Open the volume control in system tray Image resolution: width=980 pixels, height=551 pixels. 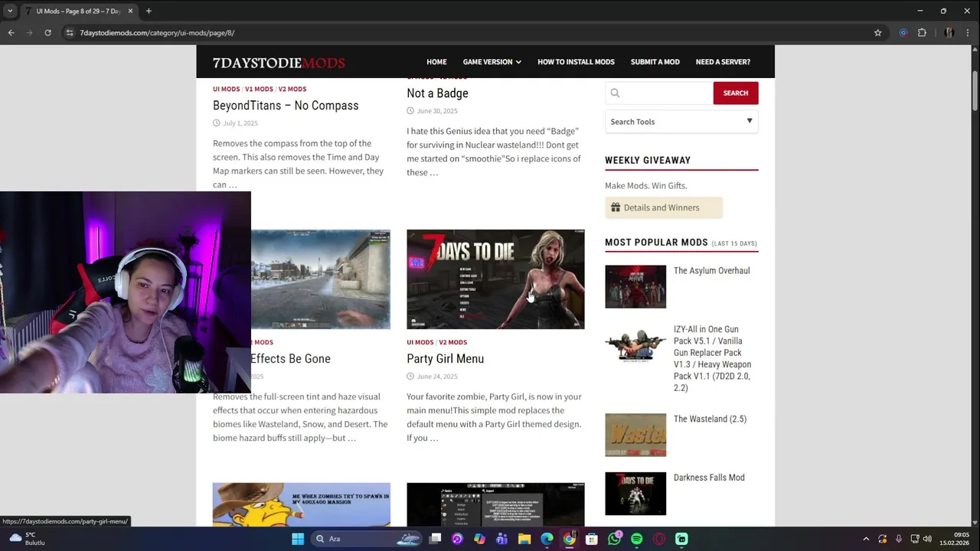pos(927,539)
